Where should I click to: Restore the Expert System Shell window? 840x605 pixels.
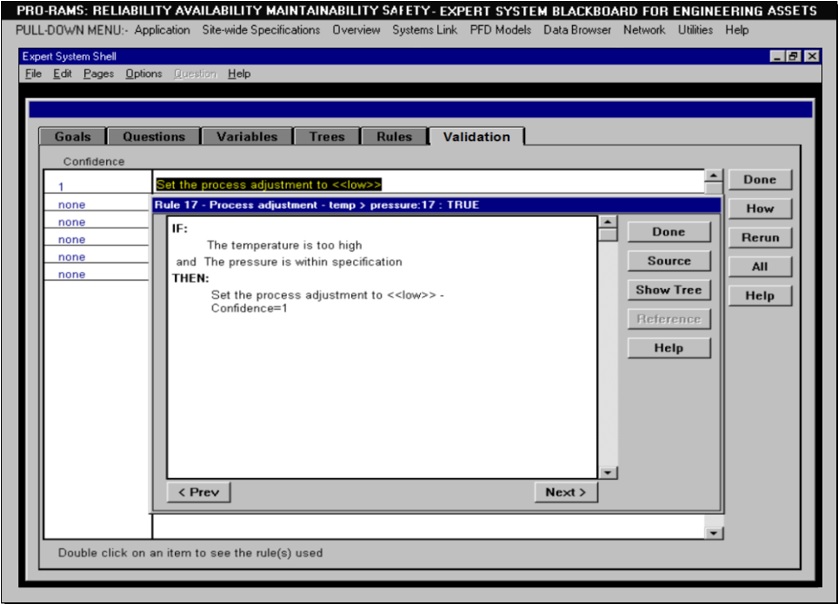(793, 56)
